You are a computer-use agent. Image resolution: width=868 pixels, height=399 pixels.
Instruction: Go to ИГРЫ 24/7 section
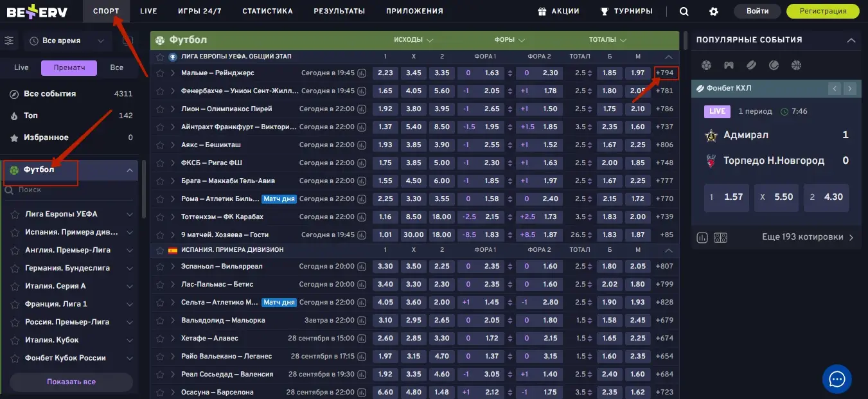click(200, 11)
